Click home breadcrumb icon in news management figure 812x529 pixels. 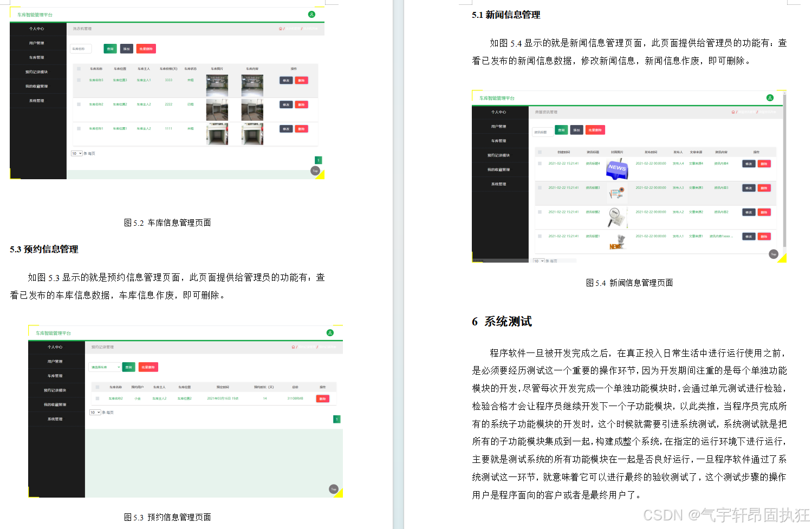[x=733, y=112]
